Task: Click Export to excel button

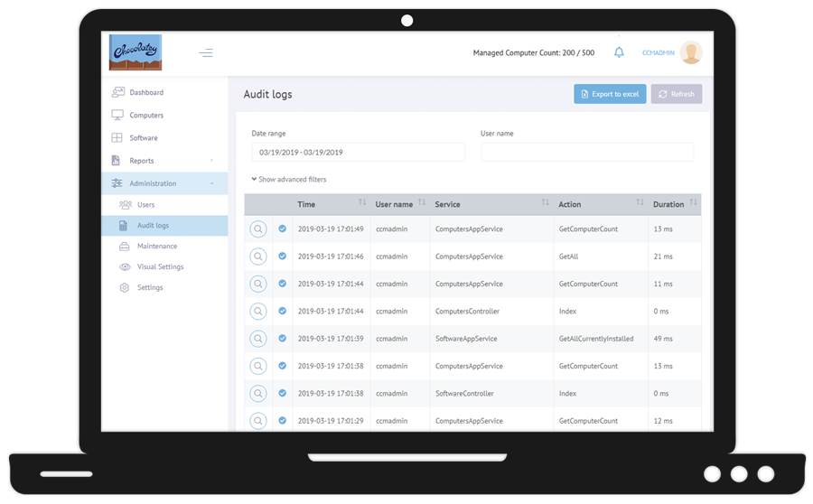Action: point(610,94)
